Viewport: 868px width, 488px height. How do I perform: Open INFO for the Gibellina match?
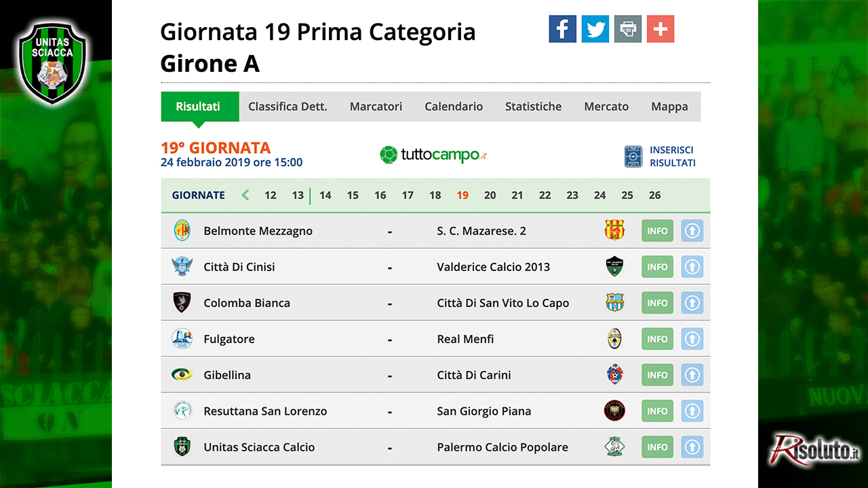point(658,375)
